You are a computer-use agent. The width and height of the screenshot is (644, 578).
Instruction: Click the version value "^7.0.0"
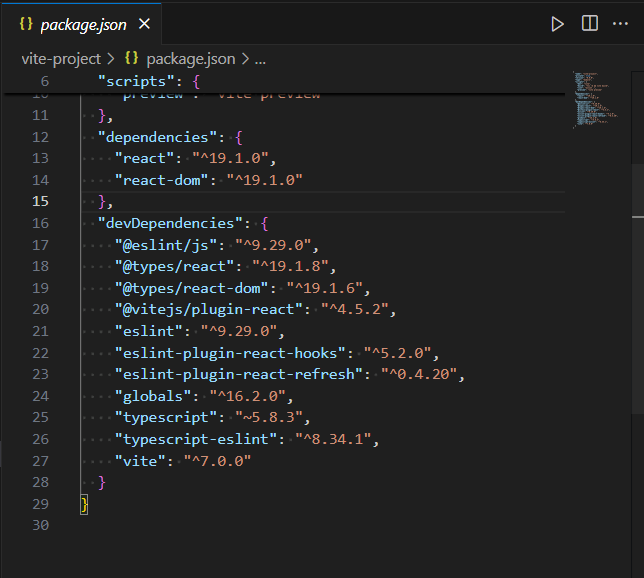click(217, 461)
